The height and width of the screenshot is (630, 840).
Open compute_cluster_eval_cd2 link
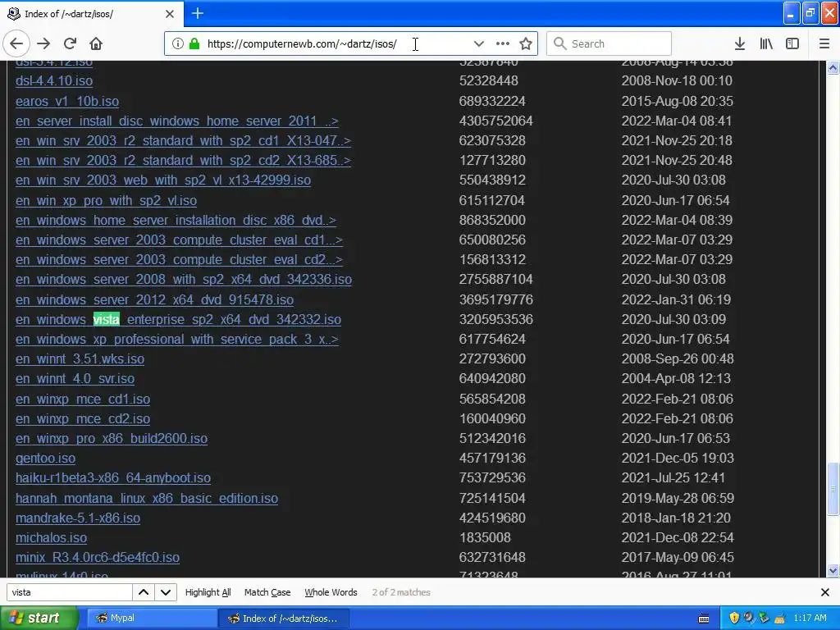[x=179, y=260]
